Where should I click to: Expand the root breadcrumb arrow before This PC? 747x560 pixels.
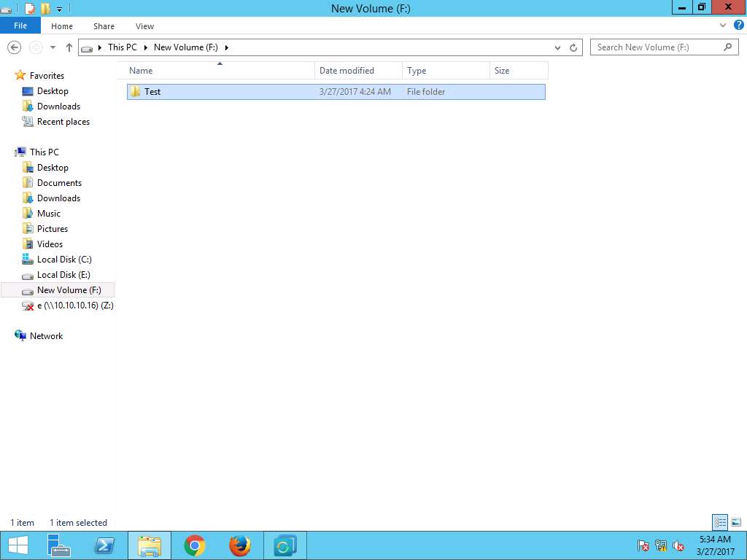pos(99,47)
